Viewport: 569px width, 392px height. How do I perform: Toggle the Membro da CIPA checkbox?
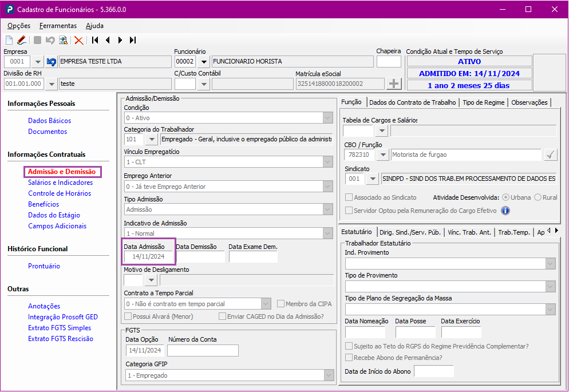[x=280, y=303]
